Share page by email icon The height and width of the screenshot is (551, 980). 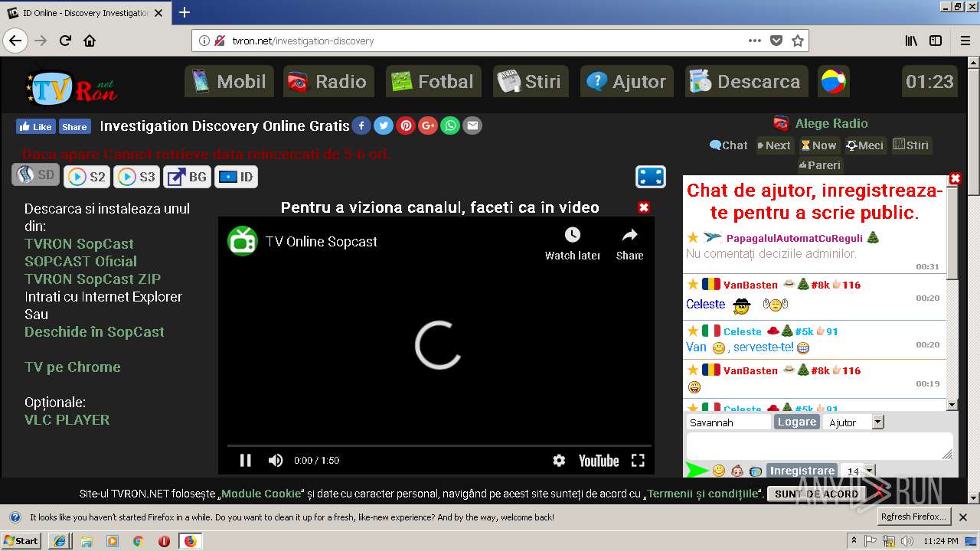pyautogui.click(x=472, y=126)
